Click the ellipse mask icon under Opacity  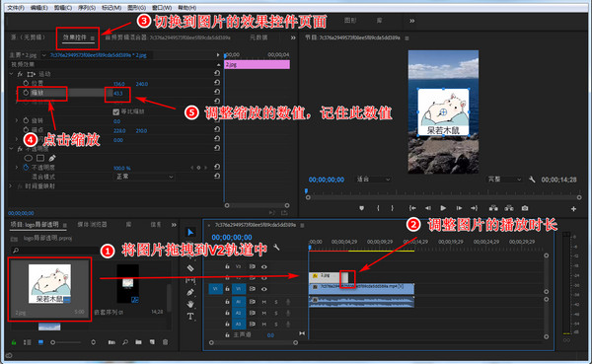point(29,158)
